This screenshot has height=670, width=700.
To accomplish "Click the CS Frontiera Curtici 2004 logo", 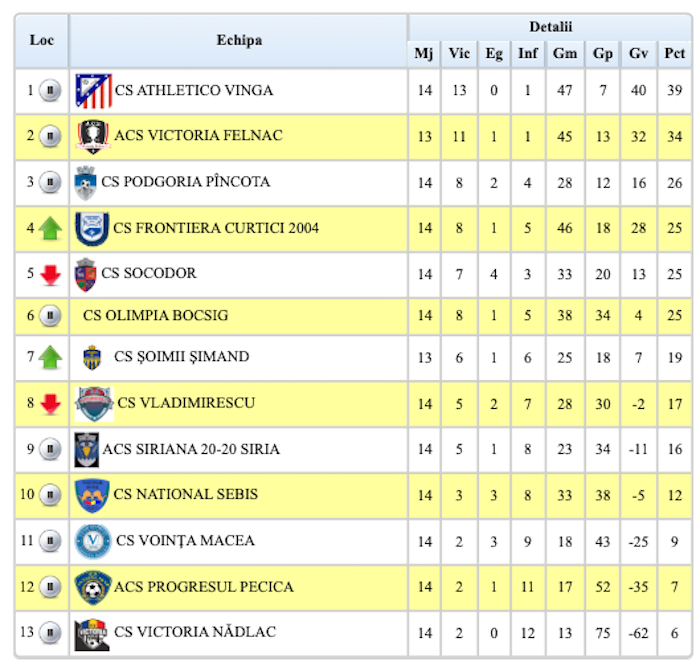I will point(92,228).
